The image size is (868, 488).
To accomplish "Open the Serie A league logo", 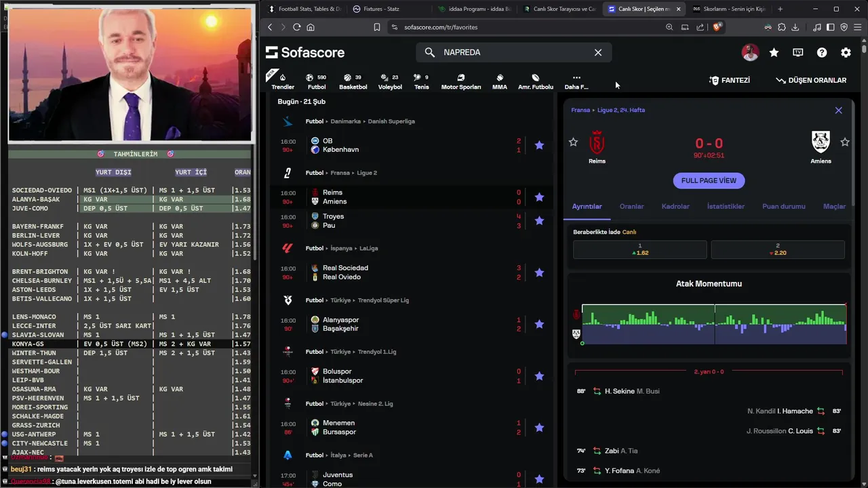I will 288,455.
